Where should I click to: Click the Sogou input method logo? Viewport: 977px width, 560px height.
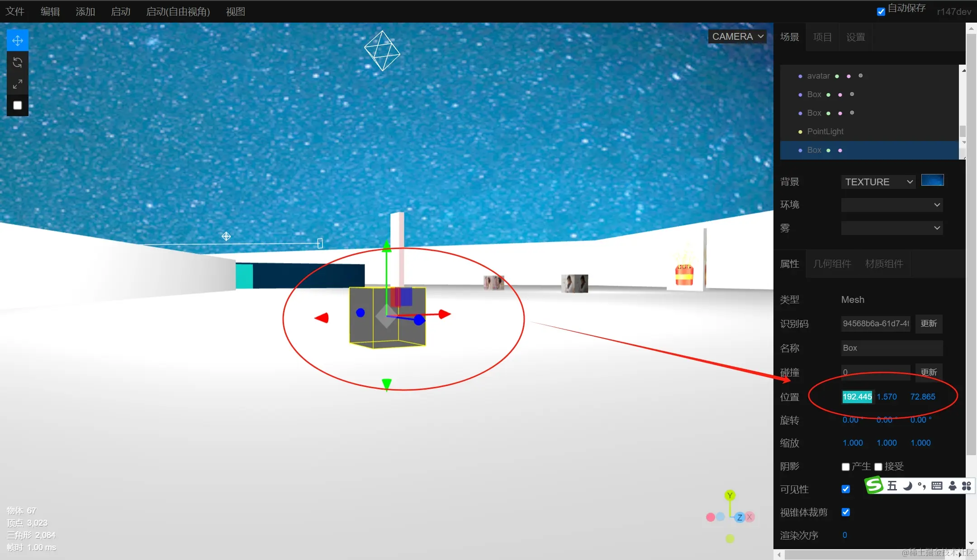[874, 485]
